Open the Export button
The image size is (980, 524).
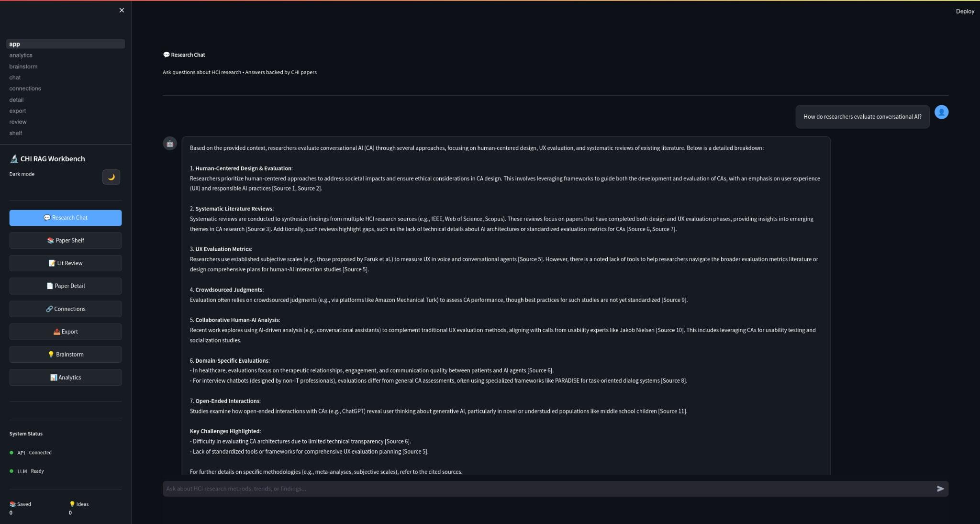66,332
